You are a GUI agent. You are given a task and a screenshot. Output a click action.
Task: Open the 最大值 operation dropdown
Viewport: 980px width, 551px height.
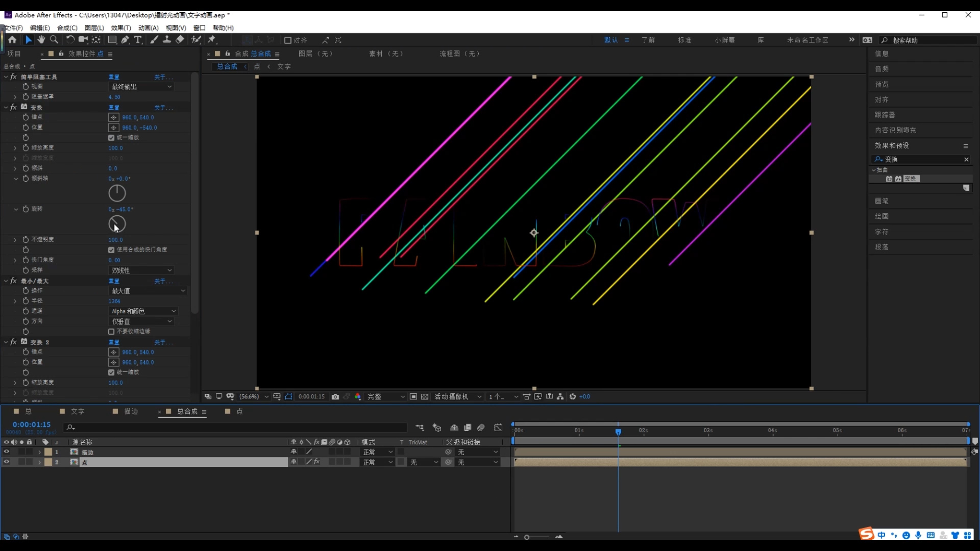[x=148, y=291]
